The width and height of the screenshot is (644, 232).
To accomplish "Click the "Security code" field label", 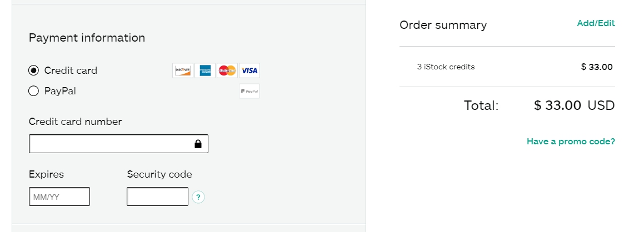I will click(x=159, y=174).
